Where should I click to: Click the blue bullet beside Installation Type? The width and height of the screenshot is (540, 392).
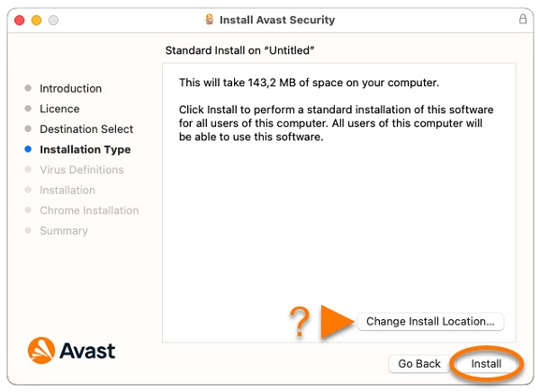(x=28, y=149)
